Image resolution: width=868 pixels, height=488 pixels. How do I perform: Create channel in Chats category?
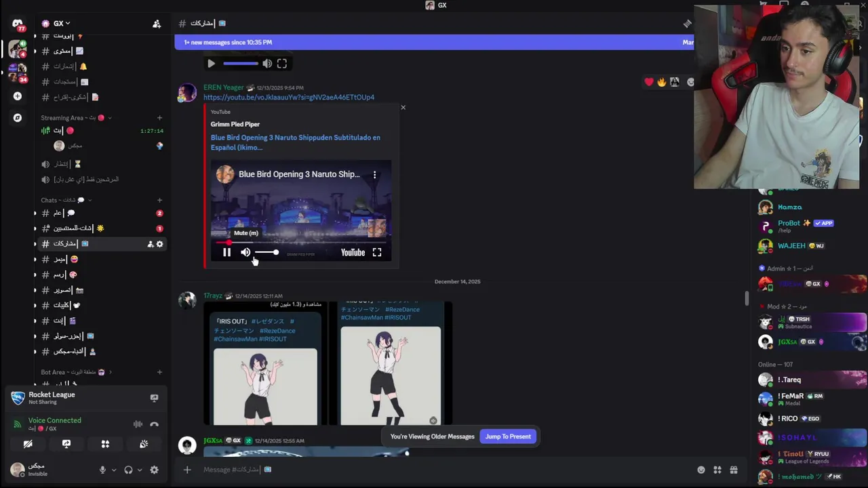click(x=159, y=200)
